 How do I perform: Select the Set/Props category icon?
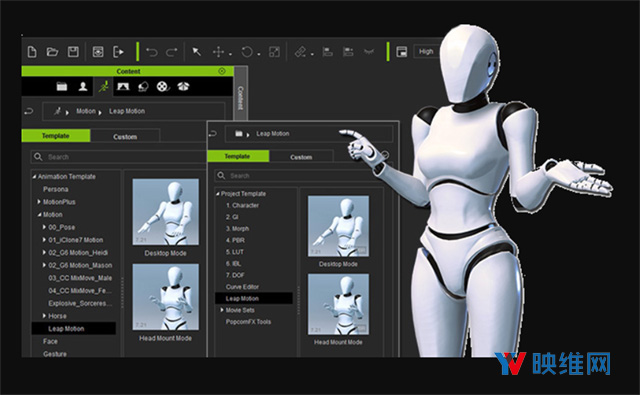click(143, 87)
